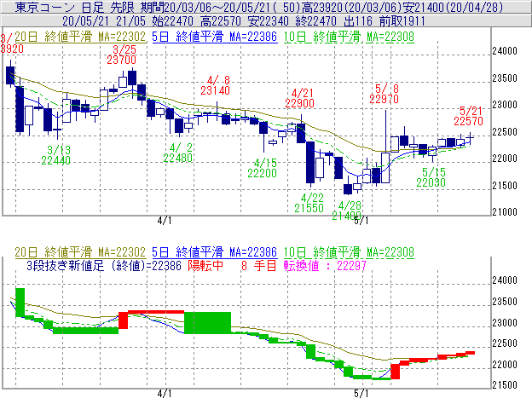The width and height of the screenshot is (532, 404).
Task: Click the 22500 axis label on lower chart
Action: tap(505, 343)
